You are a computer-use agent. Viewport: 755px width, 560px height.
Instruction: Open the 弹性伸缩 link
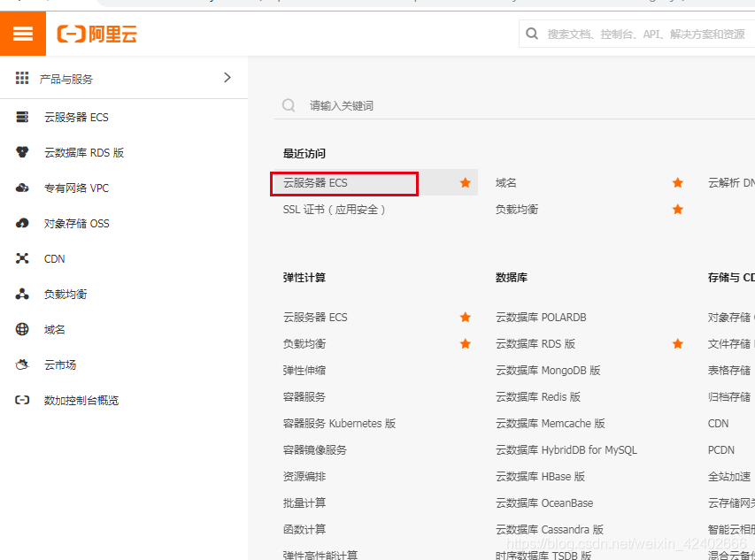(304, 370)
